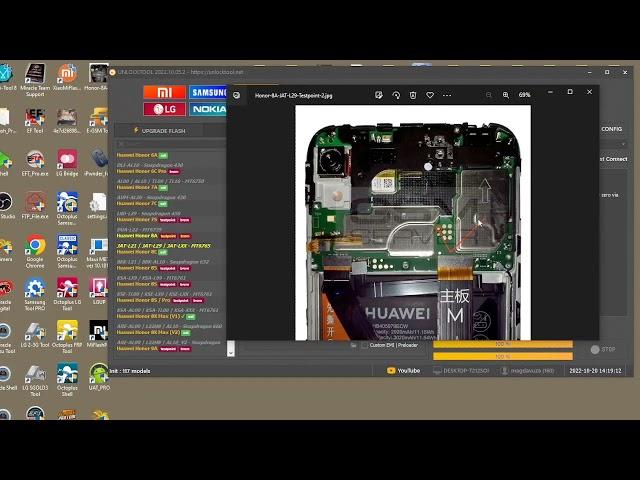Delete the Honor 8A test point image
The height and width of the screenshot is (480, 640).
(x=413, y=95)
